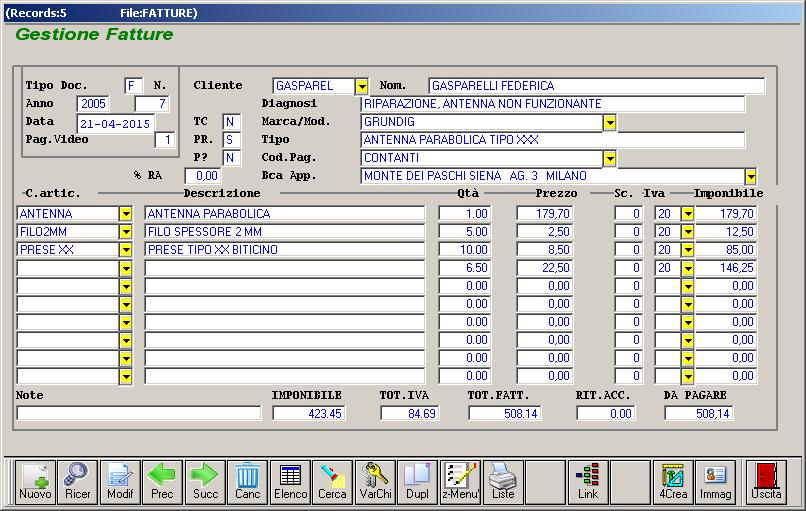Image resolution: width=806 pixels, height=511 pixels.
Task: Open VarChi keys icon
Action: (x=375, y=481)
